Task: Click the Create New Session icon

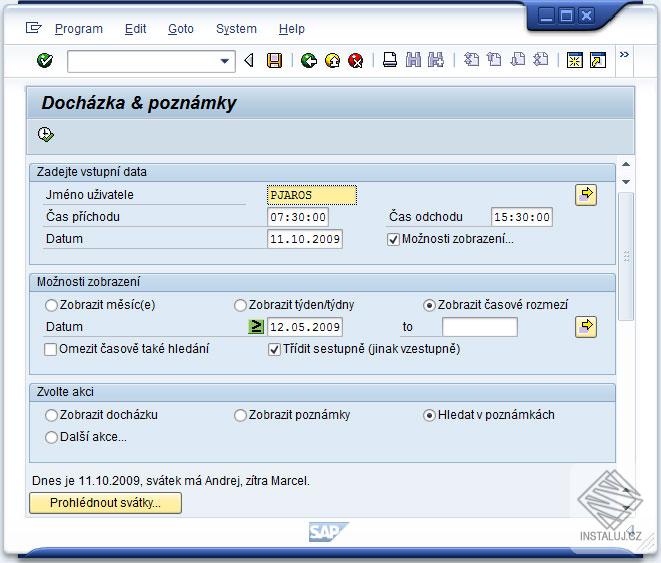Action: (x=575, y=60)
